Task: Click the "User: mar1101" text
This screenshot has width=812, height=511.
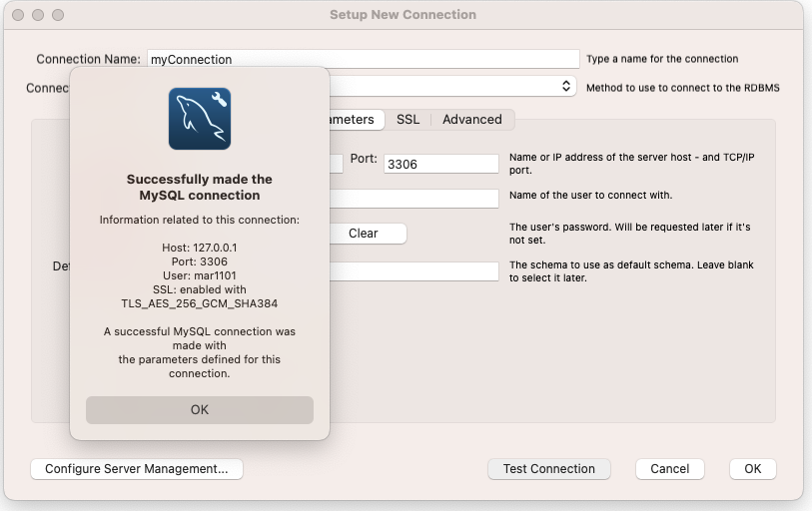Action: (x=200, y=275)
